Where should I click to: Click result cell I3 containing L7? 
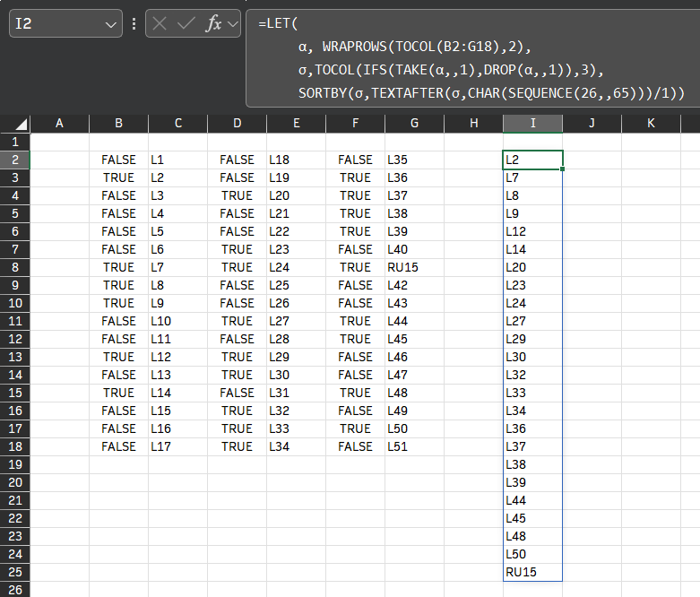(x=532, y=177)
